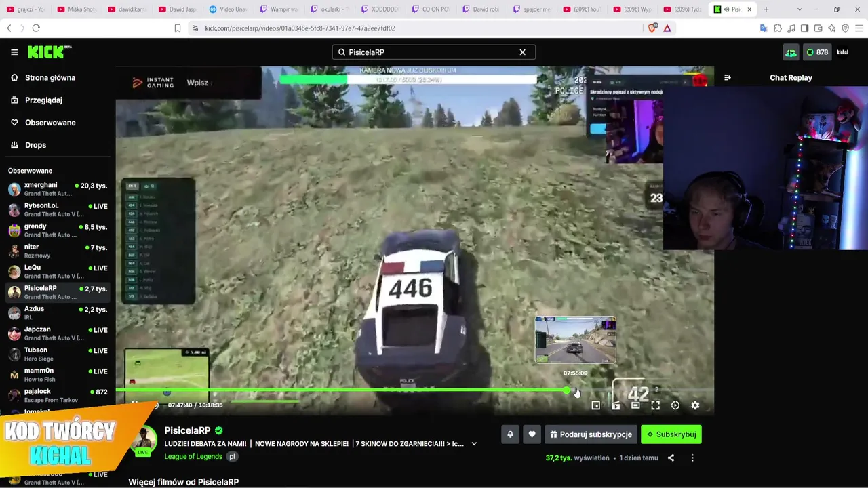Open Brave Shields icon
The height and width of the screenshot is (488, 868).
coord(653,28)
